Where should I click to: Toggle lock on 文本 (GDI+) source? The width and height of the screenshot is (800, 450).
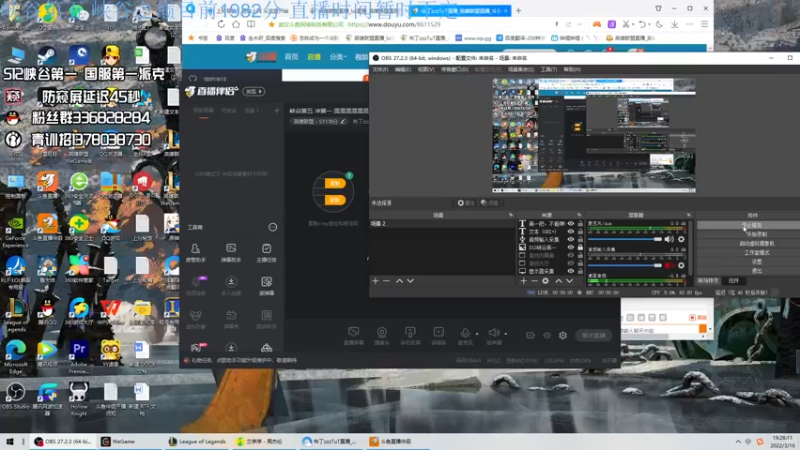[580, 231]
